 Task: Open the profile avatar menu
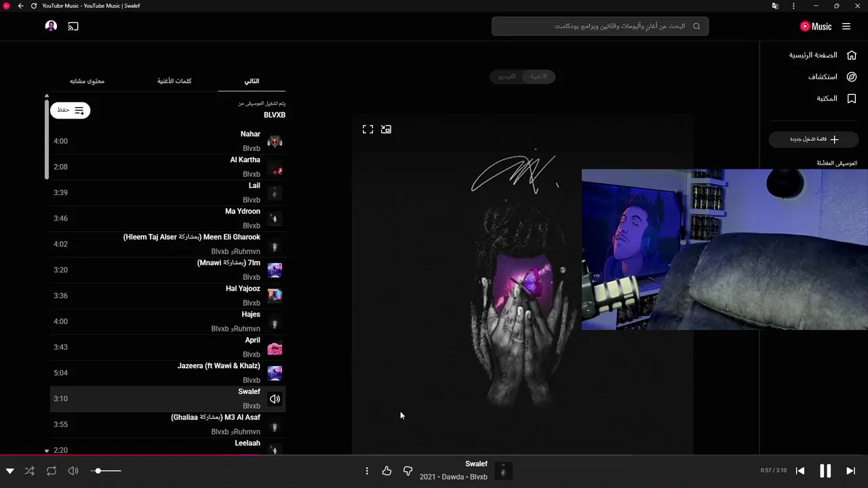[x=51, y=26]
